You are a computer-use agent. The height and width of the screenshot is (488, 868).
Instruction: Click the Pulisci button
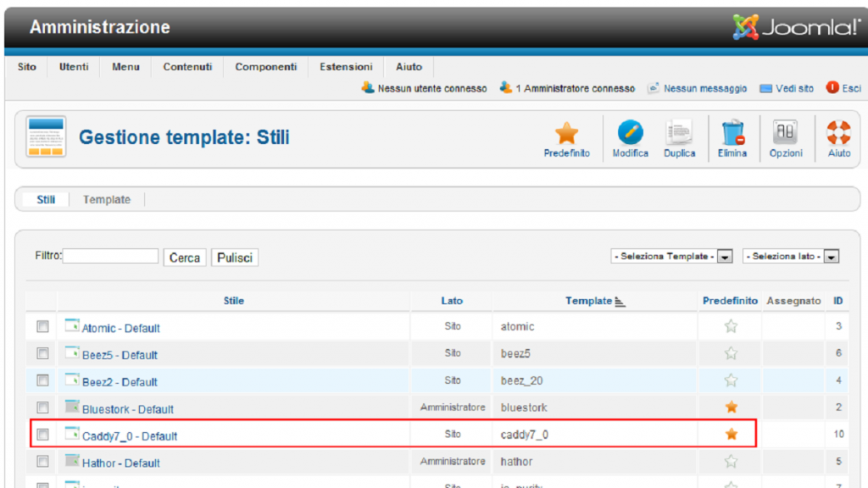click(x=235, y=258)
